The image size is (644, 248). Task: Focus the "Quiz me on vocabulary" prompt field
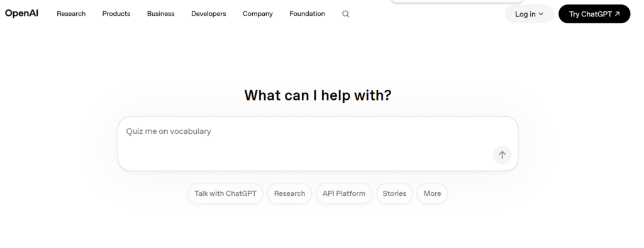(x=318, y=144)
